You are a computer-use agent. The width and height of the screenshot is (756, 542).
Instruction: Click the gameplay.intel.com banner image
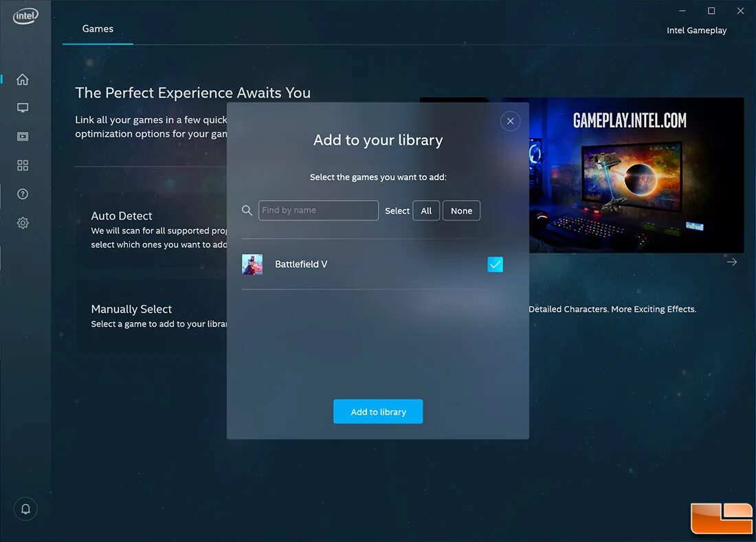point(636,175)
